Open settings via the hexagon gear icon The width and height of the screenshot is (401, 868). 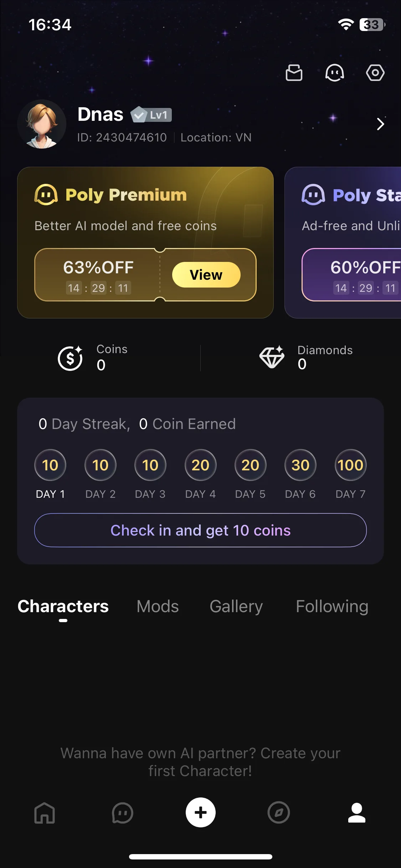click(x=375, y=73)
